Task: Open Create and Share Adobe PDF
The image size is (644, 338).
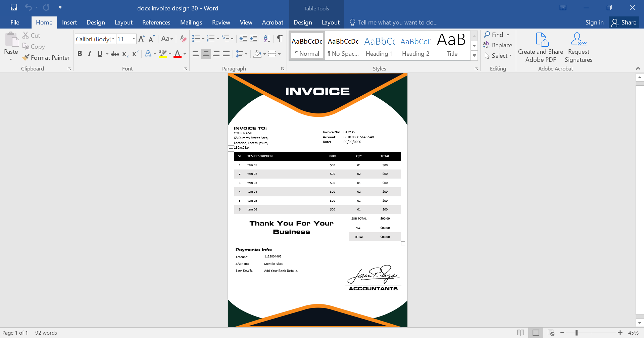Action: 540,47
